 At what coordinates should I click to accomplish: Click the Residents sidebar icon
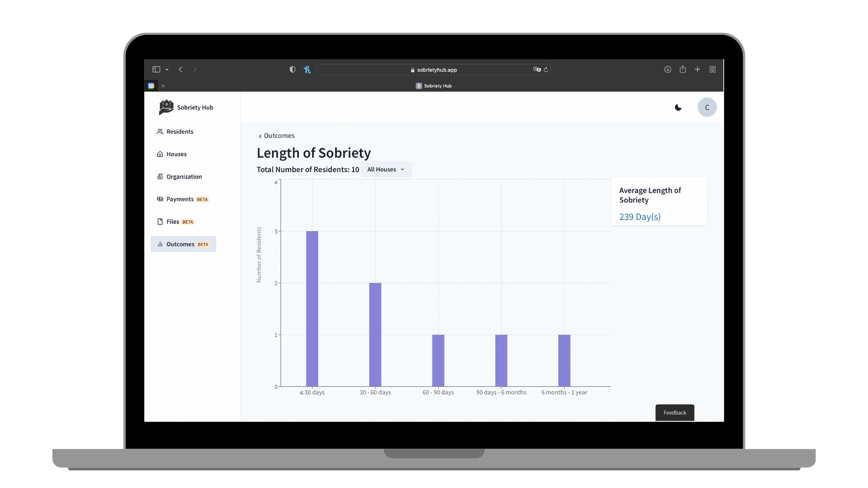tap(160, 131)
